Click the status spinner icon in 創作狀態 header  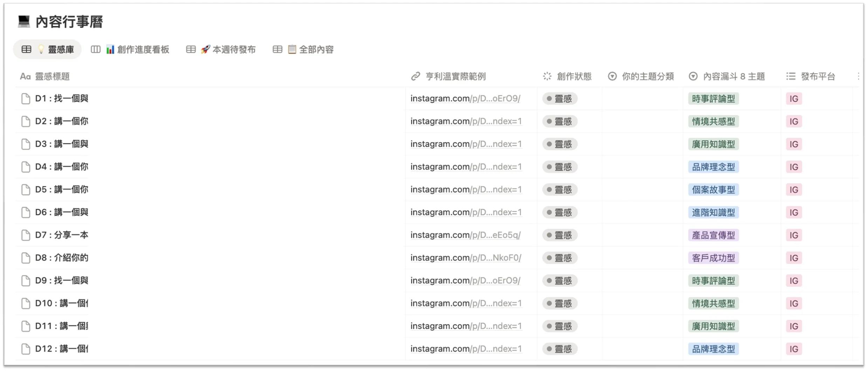coord(547,76)
